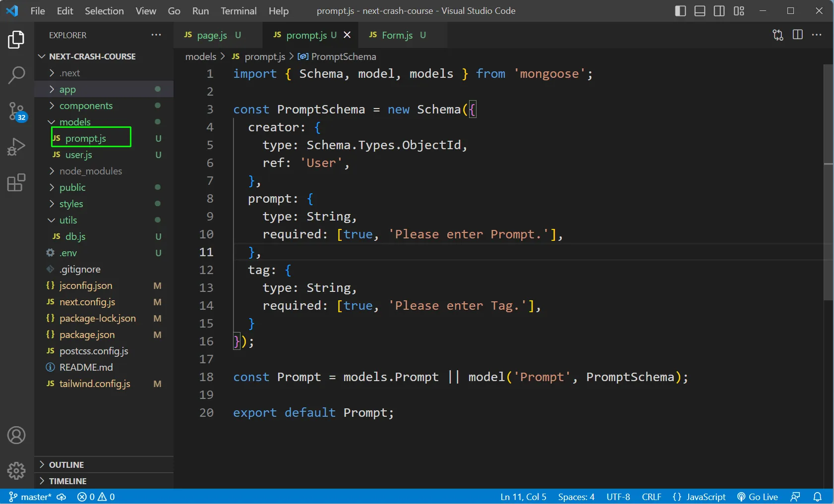Split the editor to the right

(x=798, y=35)
